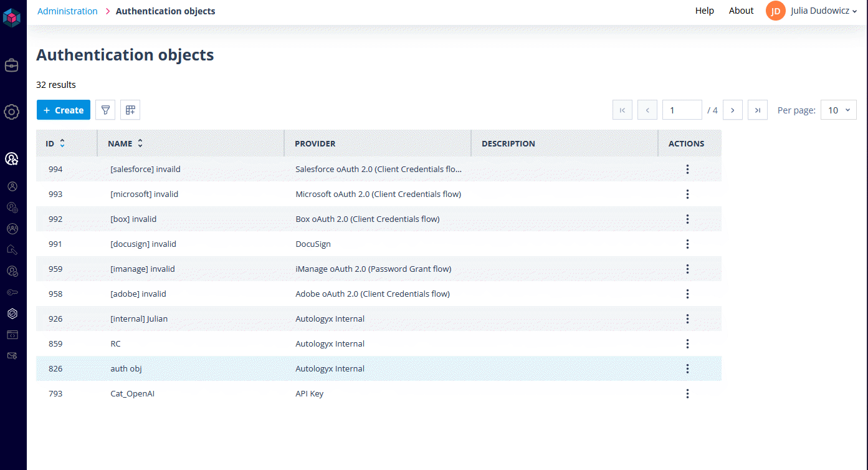Click the Create button

point(64,110)
